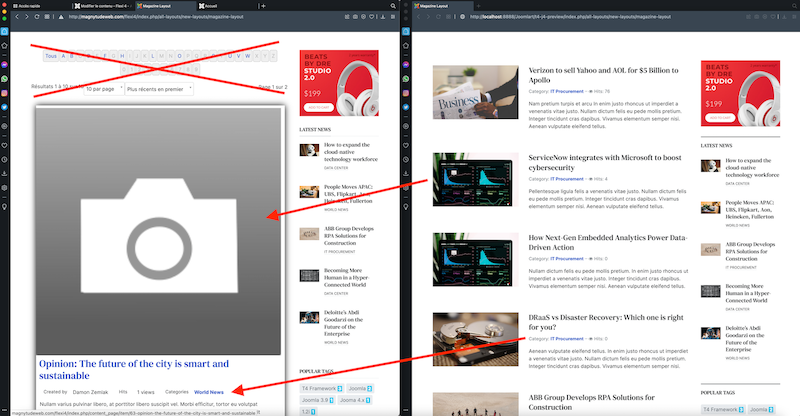Click the hard drive thumbnail of DRaaS article
The image size is (800, 416).
[x=476, y=339]
